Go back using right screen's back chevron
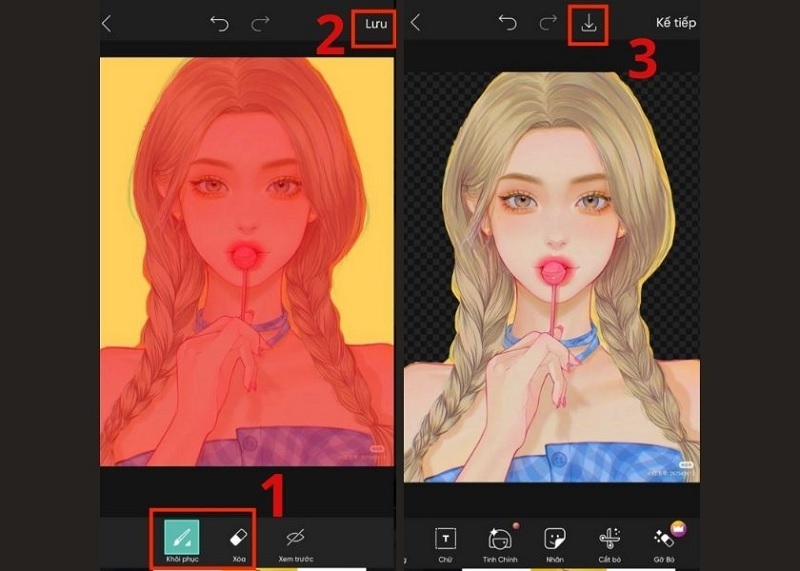 415,23
